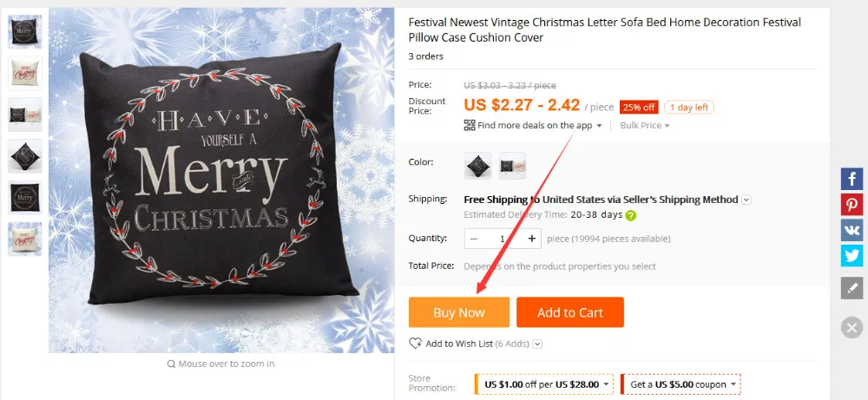Screen dimensions: 868x400
Task: Pin this product to Pinterest
Action: click(852, 204)
